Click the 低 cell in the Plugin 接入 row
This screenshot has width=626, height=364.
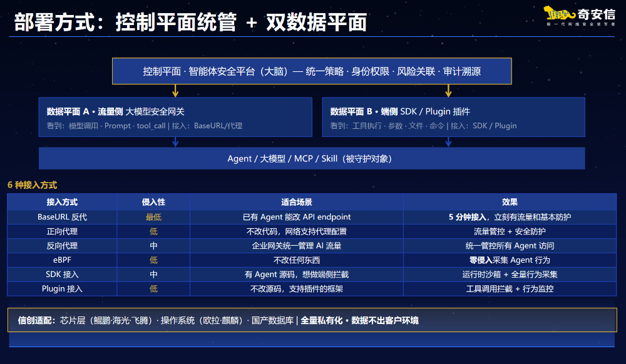tap(153, 289)
